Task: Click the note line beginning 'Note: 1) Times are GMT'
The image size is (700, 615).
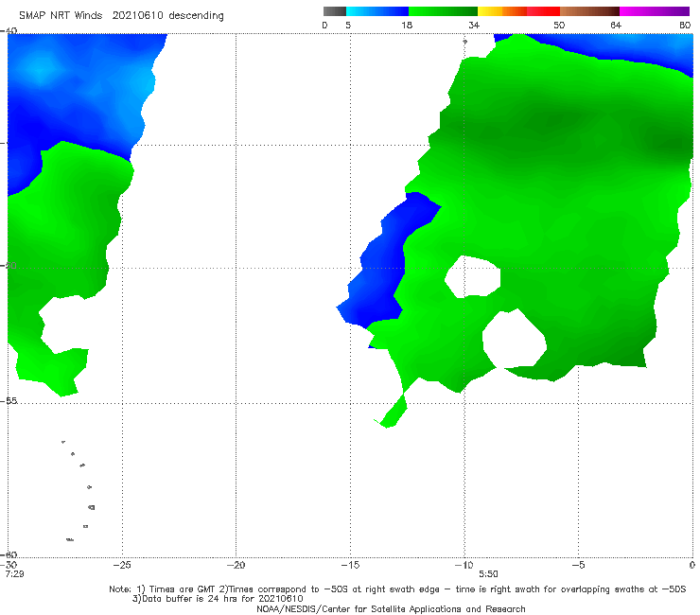Action: pos(397,589)
